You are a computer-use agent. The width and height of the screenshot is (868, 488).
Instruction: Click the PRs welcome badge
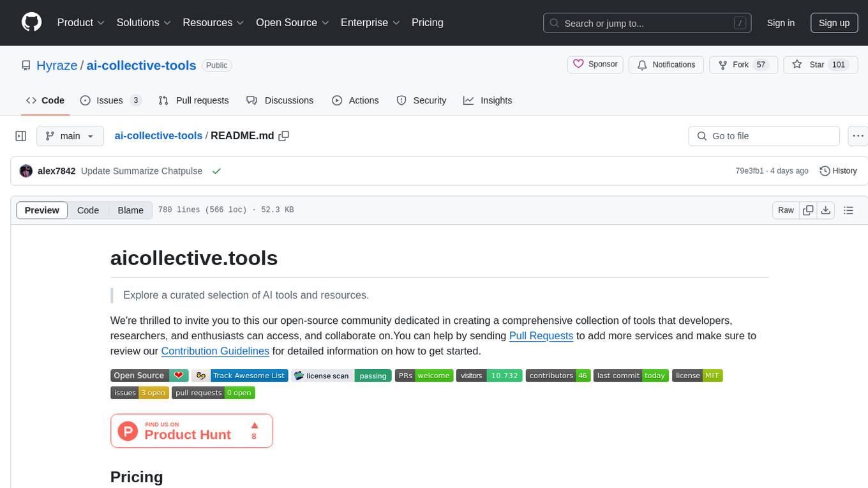pyautogui.click(x=424, y=376)
